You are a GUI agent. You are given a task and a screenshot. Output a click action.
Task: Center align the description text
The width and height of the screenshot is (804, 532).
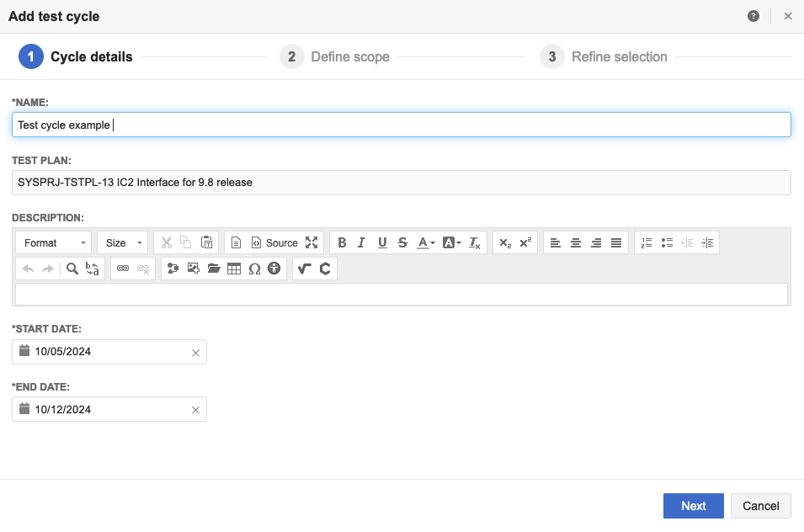pos(576,242)
